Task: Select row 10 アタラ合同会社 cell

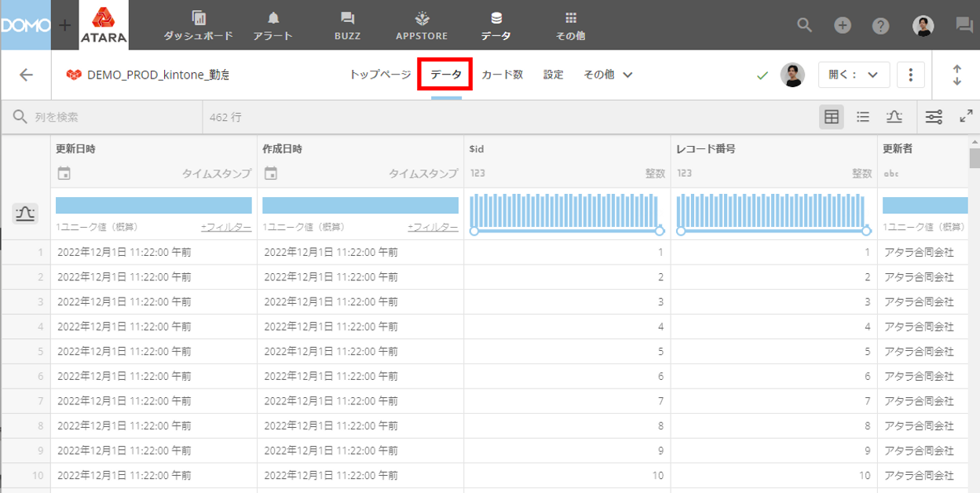Action: click(923, 475)
